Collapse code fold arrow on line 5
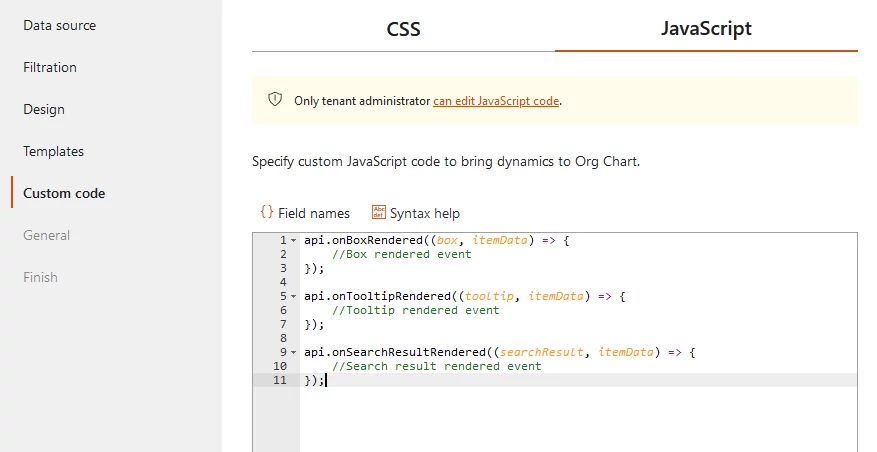This screenshot has width=877, height=452. coord(294,296)
